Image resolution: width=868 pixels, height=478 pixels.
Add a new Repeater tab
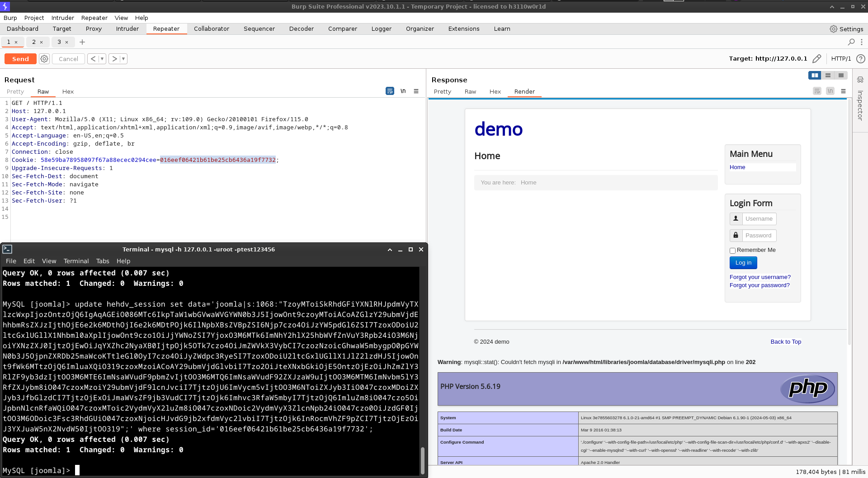pyautogui.click(x=82, y=42)
